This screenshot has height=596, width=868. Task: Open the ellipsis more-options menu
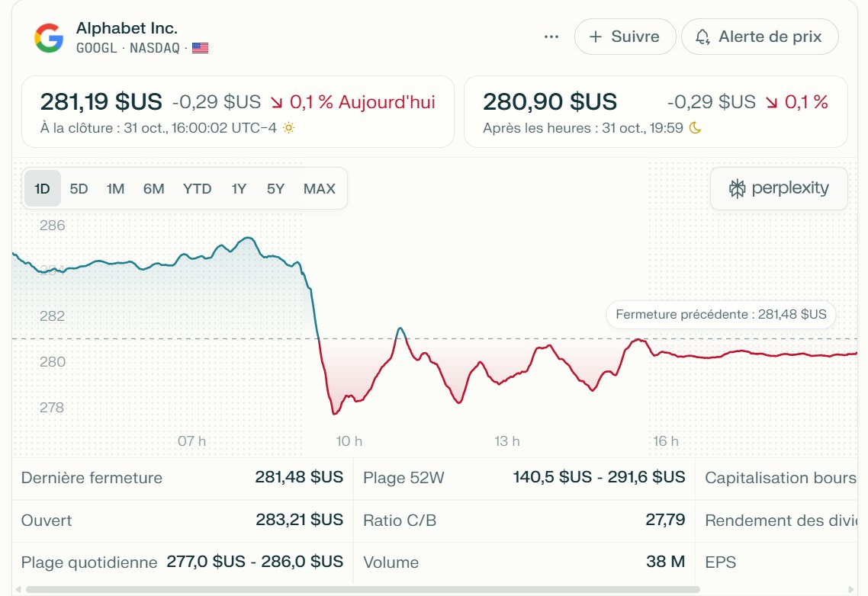551,36
